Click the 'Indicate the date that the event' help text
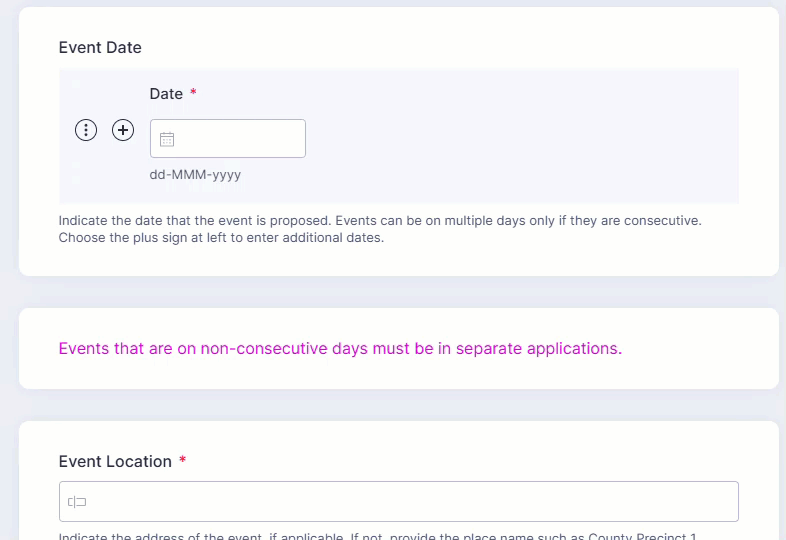786x540 pixels. 380,220
